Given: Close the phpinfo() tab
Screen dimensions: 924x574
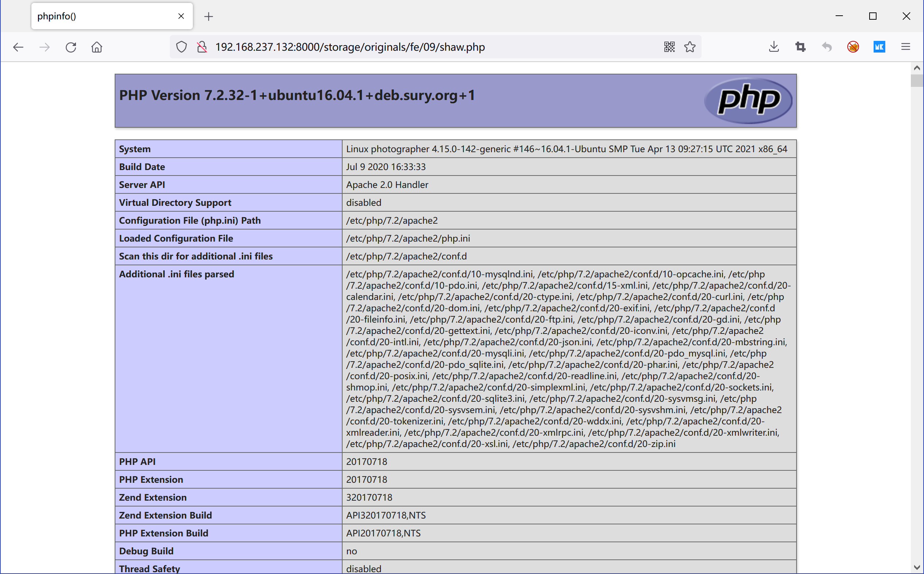Looking at the screenshot, I should [x=181, y=16].
